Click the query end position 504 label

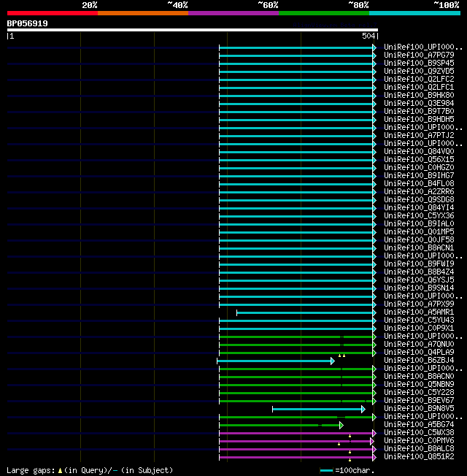368,36
